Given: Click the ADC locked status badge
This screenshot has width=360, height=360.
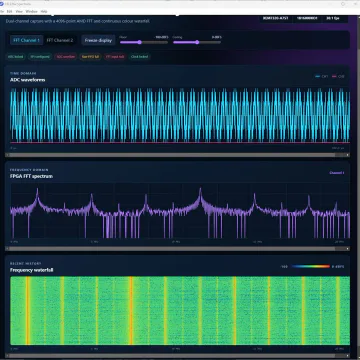Looking at the screenshot, I should 16,57.
